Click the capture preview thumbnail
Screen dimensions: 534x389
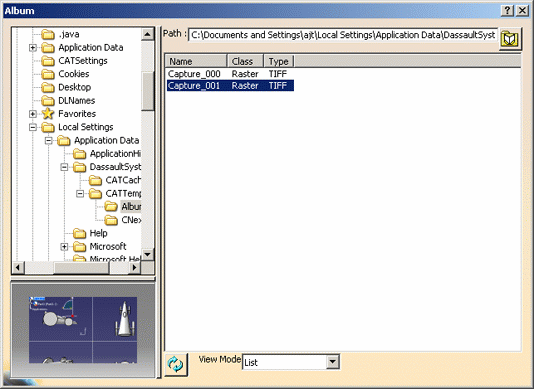pyautogui.click(x=83, y=330)
